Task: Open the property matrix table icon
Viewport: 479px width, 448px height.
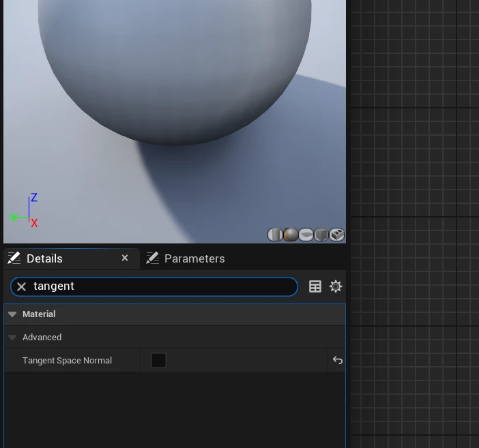Action: pos(315,286)
